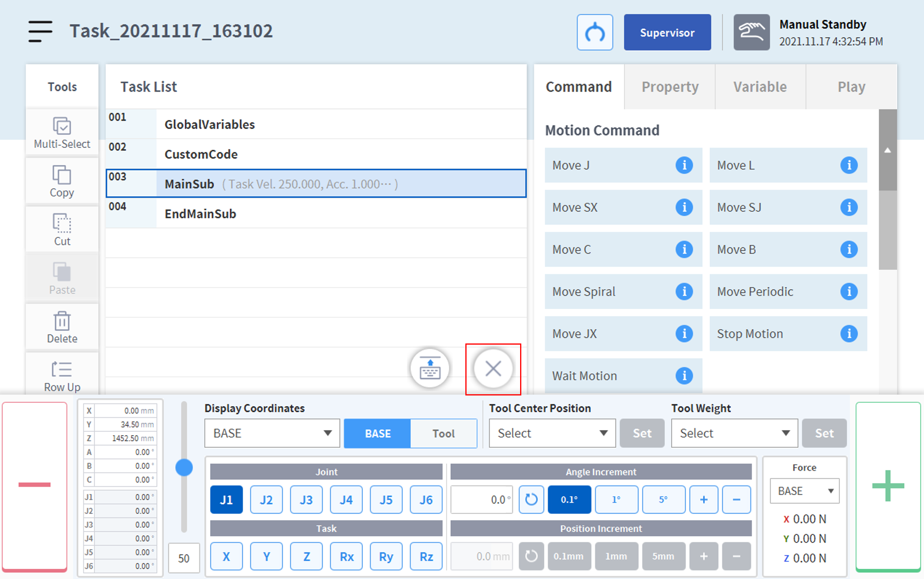Open the hamburger menu icon
The height and width of the screenshot is (579, 924).
(x=40, y=31)
